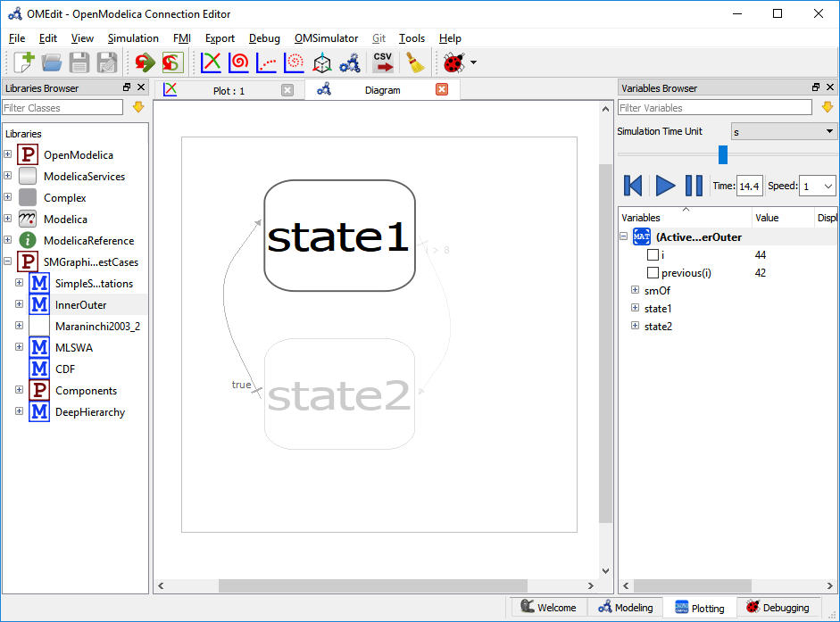Open a model using the folder toolbar icon

52,62
